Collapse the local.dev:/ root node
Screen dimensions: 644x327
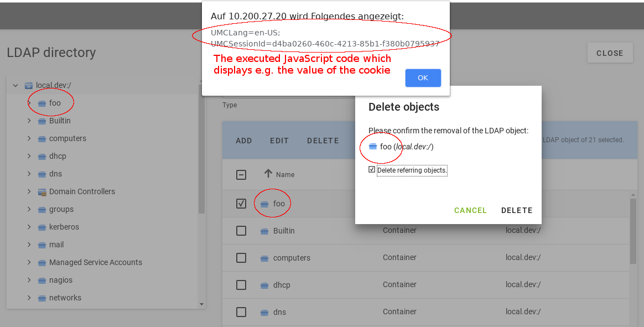15,85
